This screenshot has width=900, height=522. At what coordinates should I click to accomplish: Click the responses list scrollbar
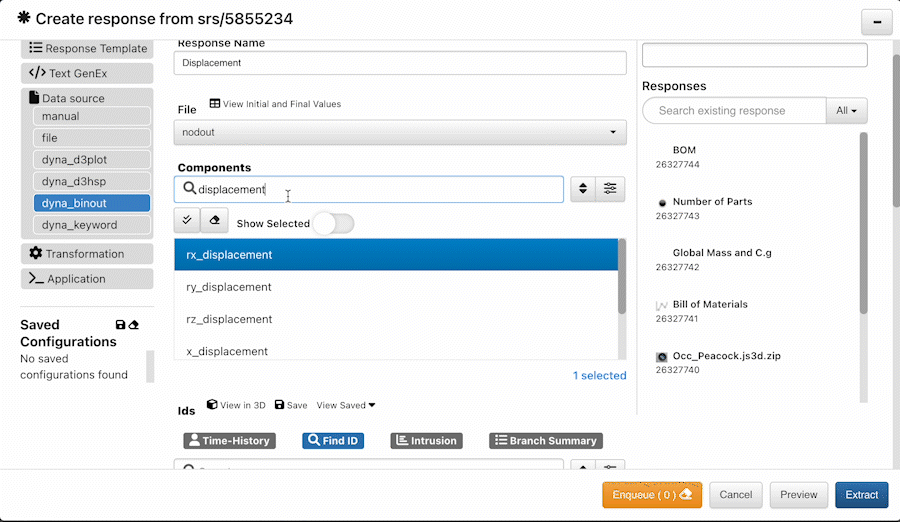pyautogui.click(x=863, y=223)
